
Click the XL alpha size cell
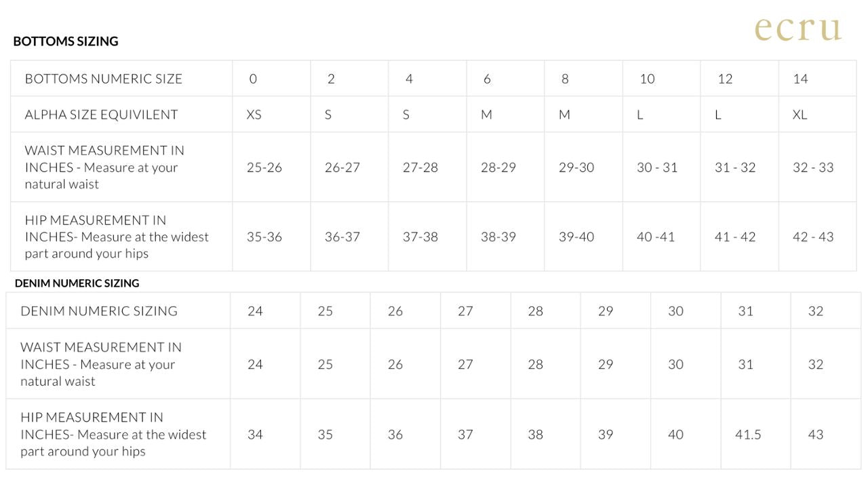(800, 115)
